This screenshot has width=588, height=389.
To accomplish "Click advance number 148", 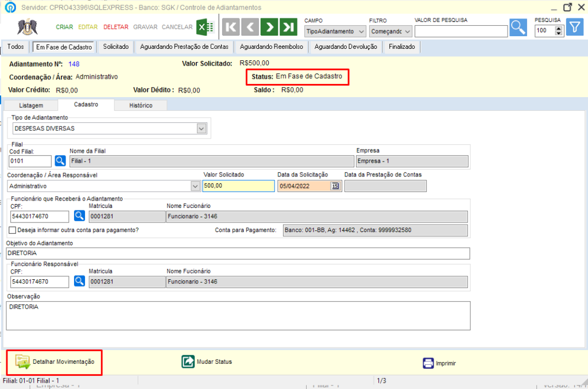I will [74, 64].
